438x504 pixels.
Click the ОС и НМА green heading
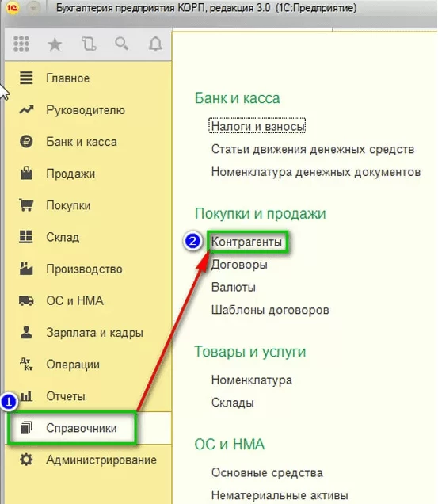(230, 445)
